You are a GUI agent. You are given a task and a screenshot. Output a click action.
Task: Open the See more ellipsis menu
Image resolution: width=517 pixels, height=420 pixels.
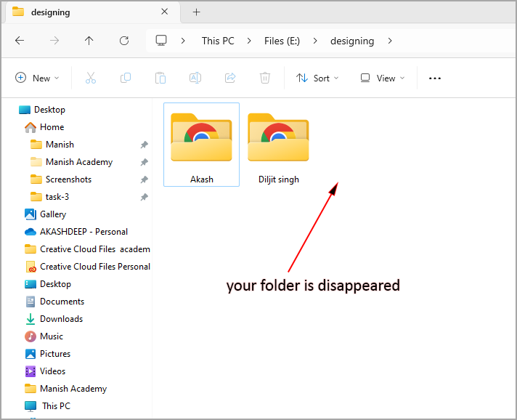click(435, 78)
